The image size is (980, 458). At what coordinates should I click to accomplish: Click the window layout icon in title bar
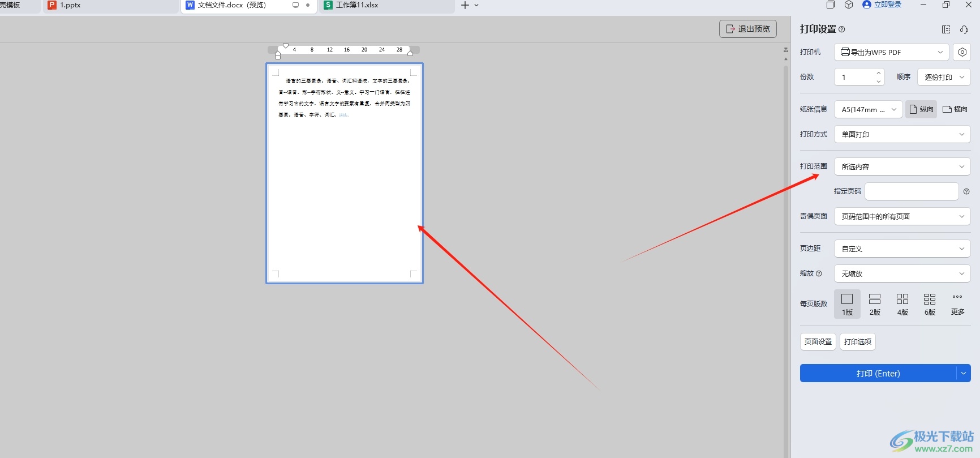(x=830, y=5)
